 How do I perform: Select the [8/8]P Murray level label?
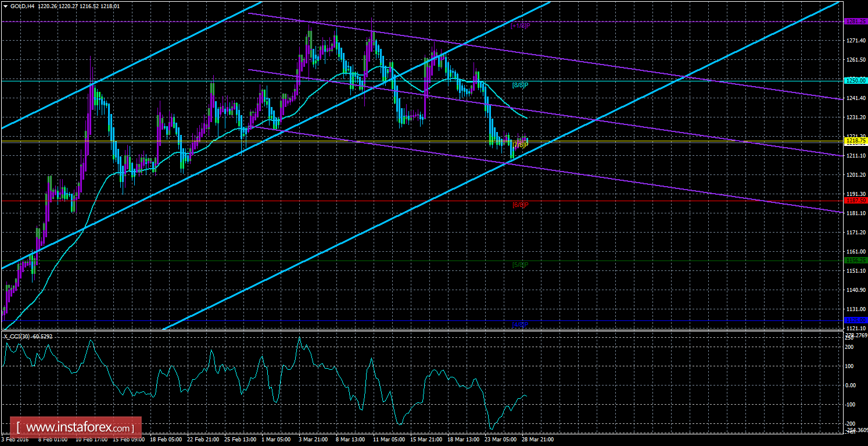520,85
